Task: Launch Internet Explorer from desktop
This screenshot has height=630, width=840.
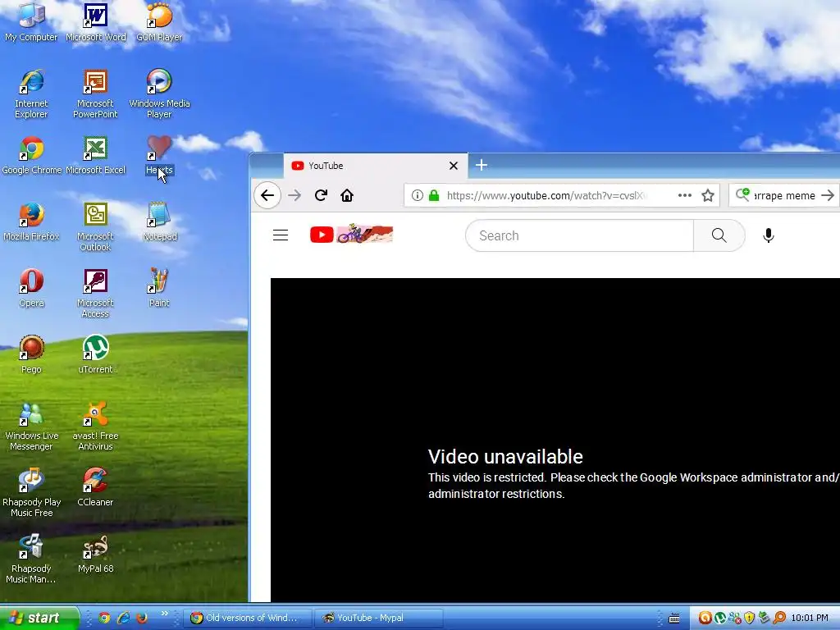Action: pos(31,94)
